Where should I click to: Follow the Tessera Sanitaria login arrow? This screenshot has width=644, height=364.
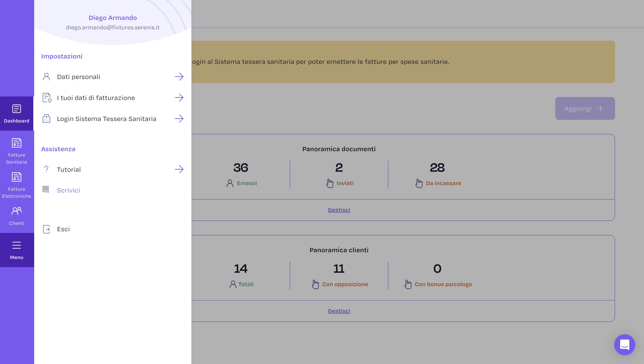tap(179, 119)
